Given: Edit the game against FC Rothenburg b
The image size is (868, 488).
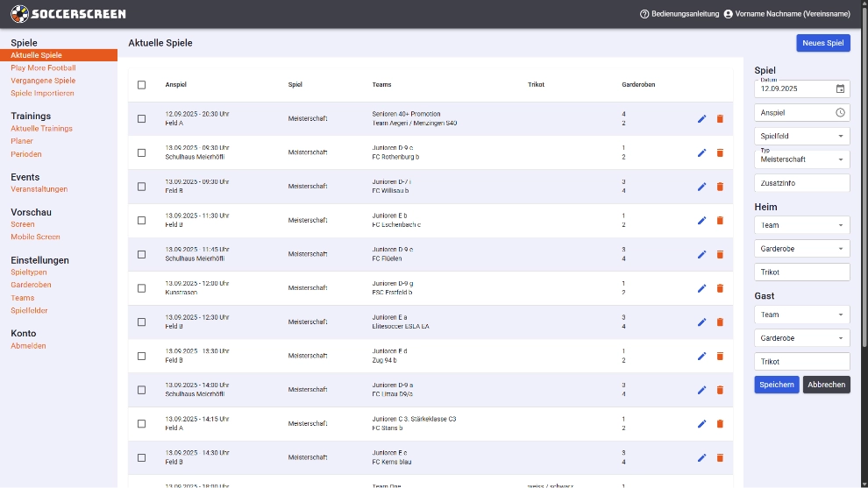Looking at the screenshot, I should click(x=701, y=152).
